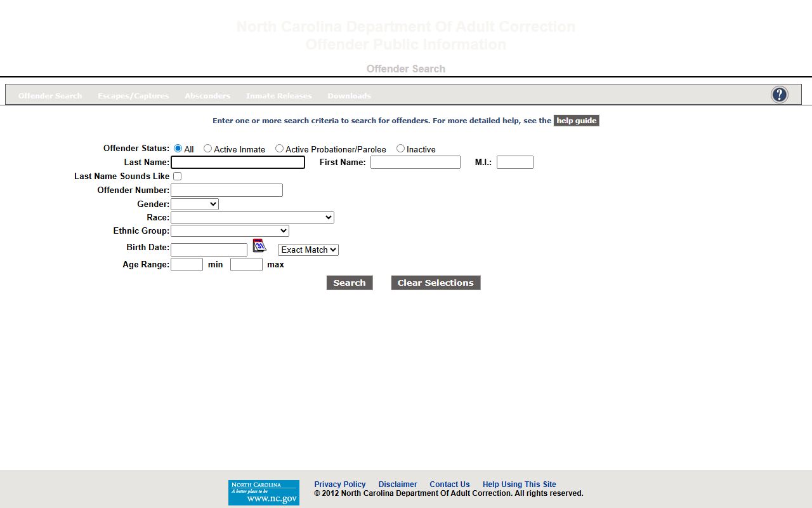
Task: Enable Last Name Sounds Like checkbox
Action: tap(178, 176)
